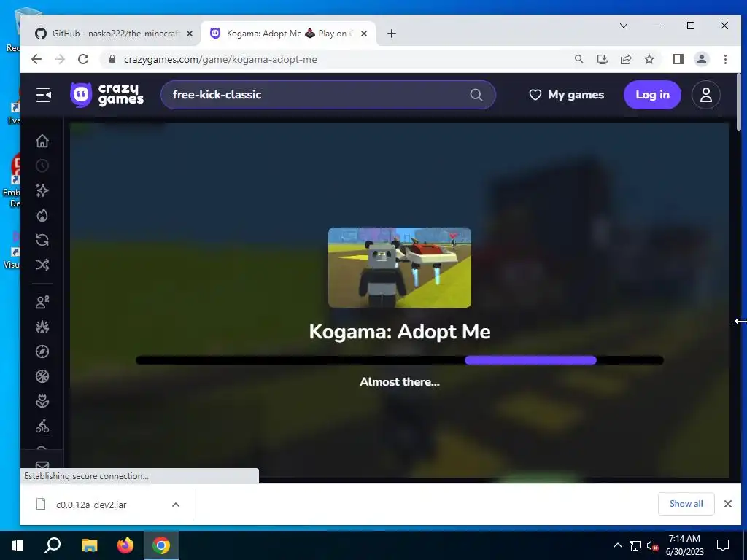Click the Chrome zoom magnifier icon
Image resolution: width=747 pixels, height=560 pixels.
578,59
